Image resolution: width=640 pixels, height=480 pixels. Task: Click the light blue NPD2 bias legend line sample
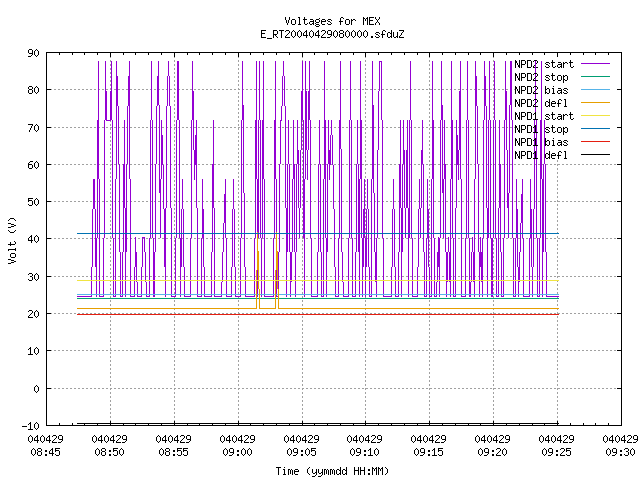pos(595,89)
